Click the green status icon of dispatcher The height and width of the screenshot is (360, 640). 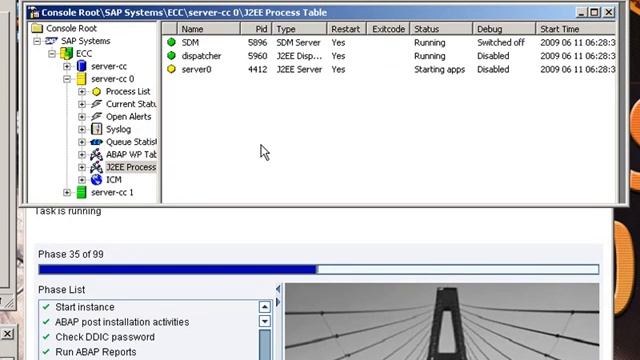pos(171,56)
